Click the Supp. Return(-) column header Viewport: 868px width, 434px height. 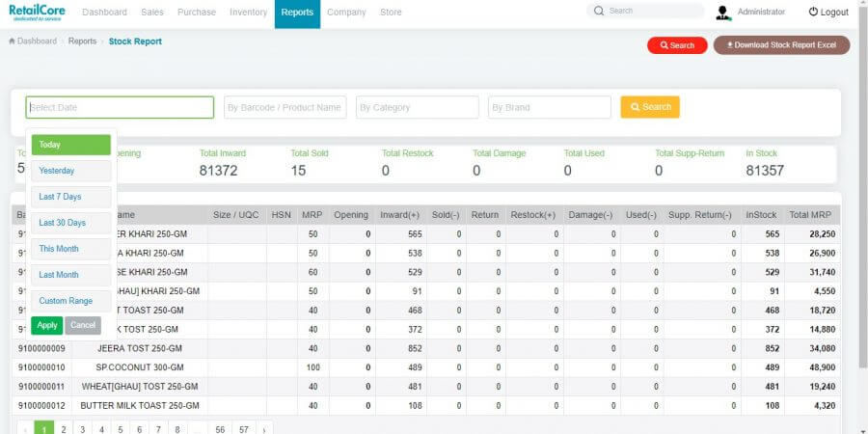[700, 215]
